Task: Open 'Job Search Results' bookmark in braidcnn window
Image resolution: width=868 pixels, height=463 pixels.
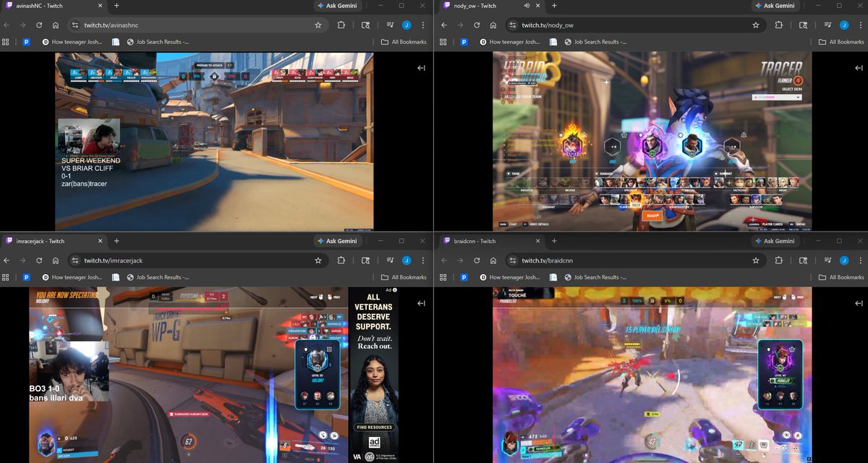Action: tap(597, 277)
